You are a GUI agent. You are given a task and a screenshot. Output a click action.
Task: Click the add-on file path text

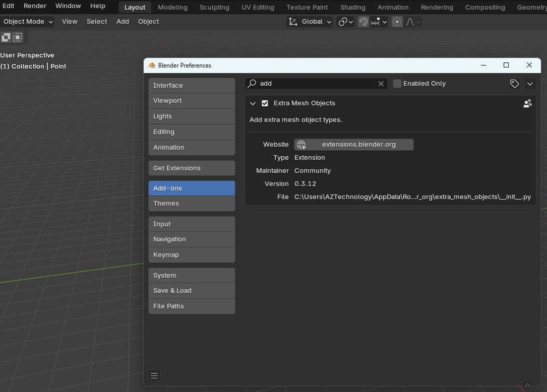tap(412, 197)
